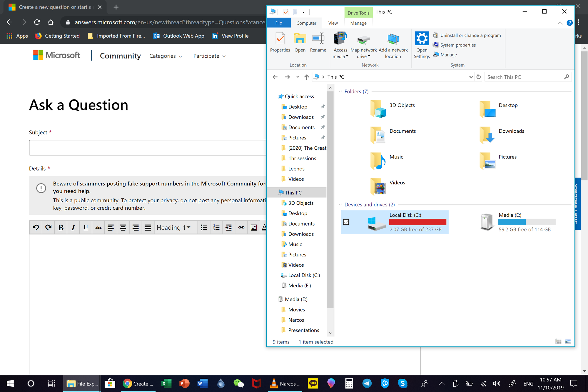The height and width of the screenshot is (392, 588).
Task: Open the Customize Quick Access Toolbar dropdown
Action: click(x=303, y=12)
